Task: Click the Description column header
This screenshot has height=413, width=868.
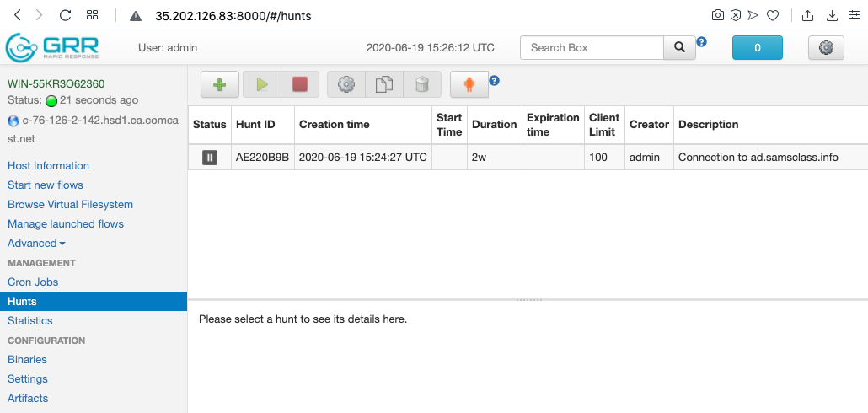Action: [x=770, y=125]
